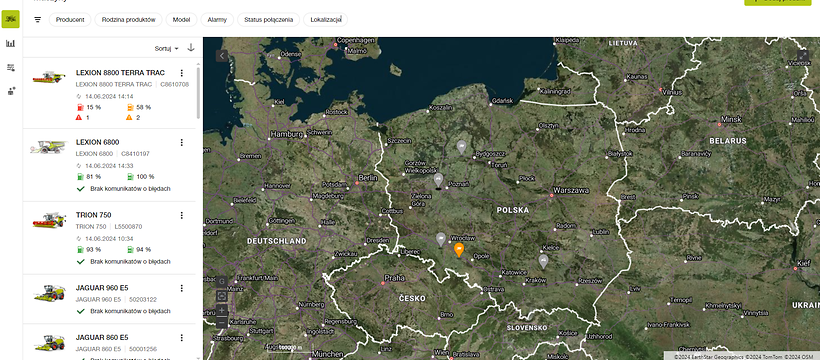Open the Producent filter
820x360 pixels.
pyautogui.click(x=70, y=20)
